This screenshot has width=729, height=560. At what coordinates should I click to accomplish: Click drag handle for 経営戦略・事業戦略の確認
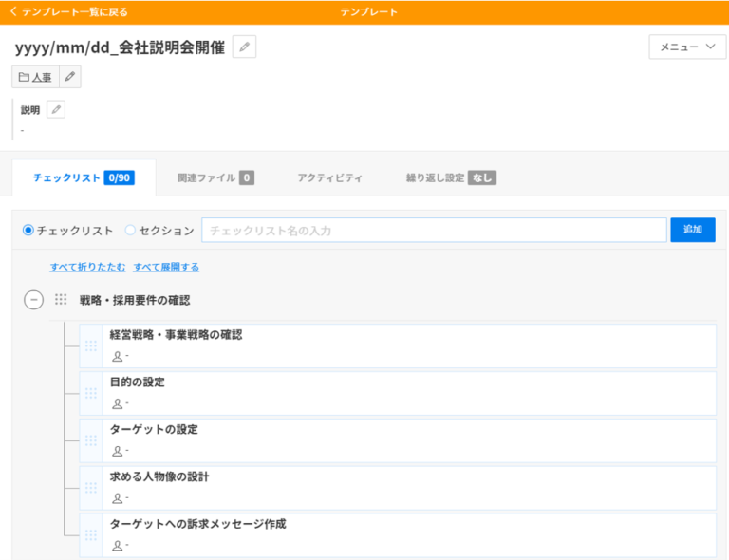point(91,345)
